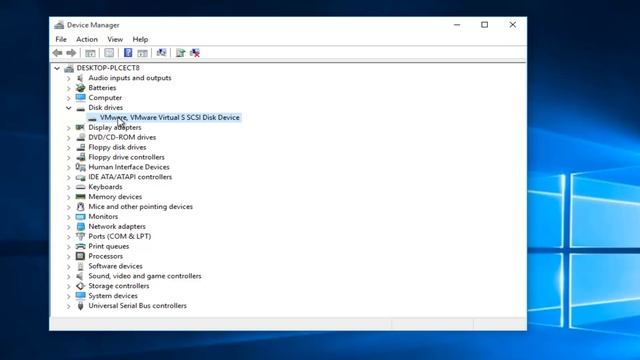Expand the System devices chevron
640x360 pixels.
click(x=69, y=296)
